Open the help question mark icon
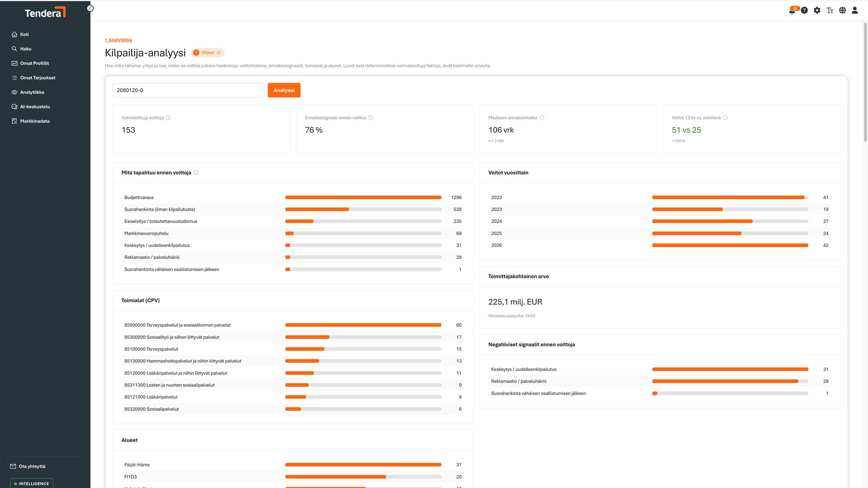Image resolution: width=868 pixels, height=488 pixels. tap(804, 10)
